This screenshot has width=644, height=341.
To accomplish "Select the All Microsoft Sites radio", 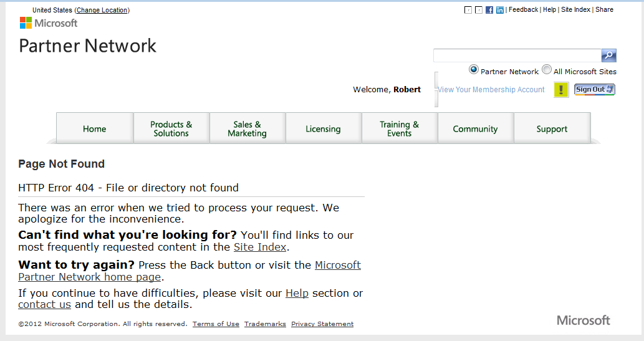I will coord(547,69).
